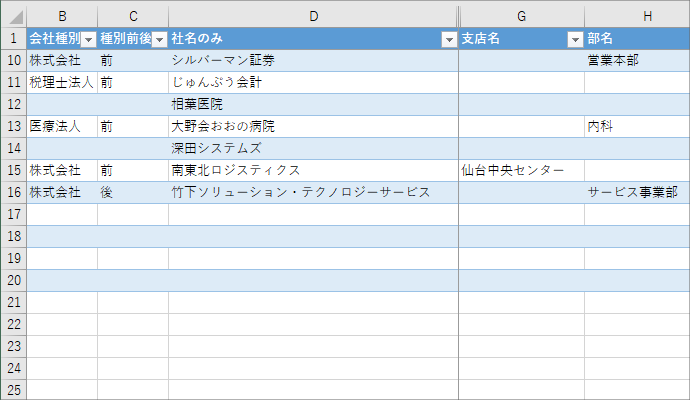Select 株式会社 cell in row 10
This screenshot has height=400, width=690.
(62, 61)
